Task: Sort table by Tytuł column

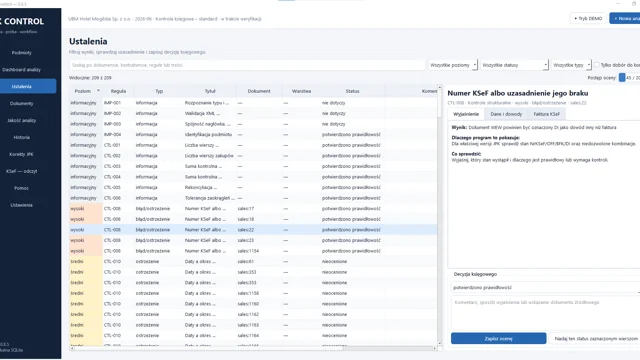Action: click(210, 91)
